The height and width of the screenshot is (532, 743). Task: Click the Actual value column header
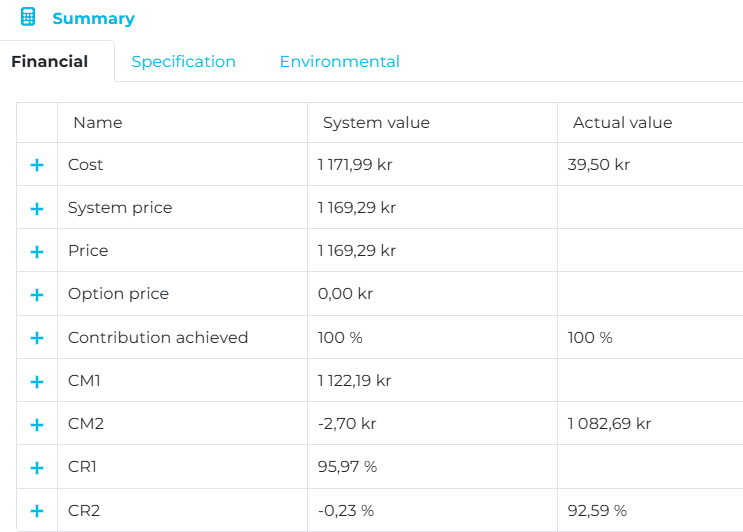coord(622,123)
